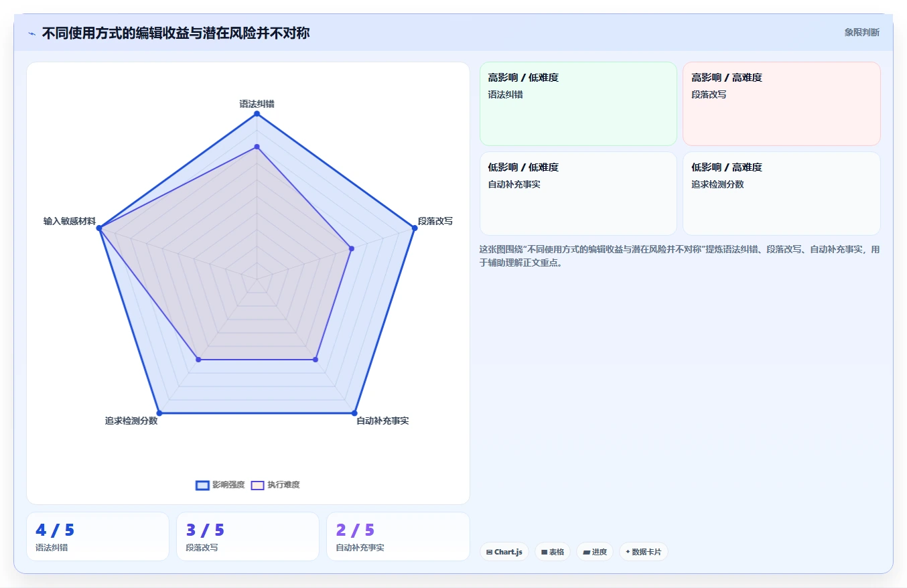Select the outer data point at 段落改写 vertex
The width and height of the screenshot is (907, 588).
(x=415, y=228)
